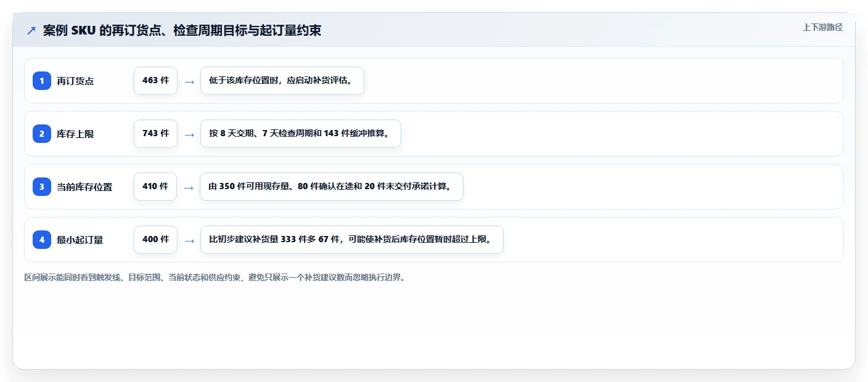Screen dimensions: 868x382
Task: Click the 463 件 value chip
Action: [x=155, y=81]
